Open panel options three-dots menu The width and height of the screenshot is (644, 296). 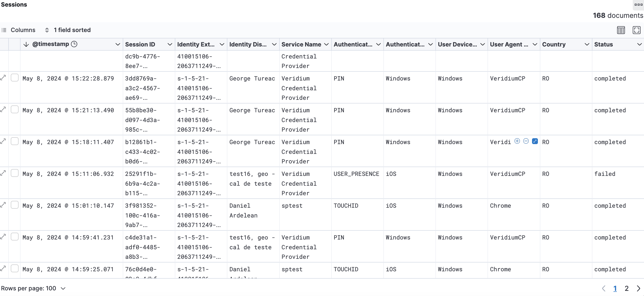click(638, 4)
